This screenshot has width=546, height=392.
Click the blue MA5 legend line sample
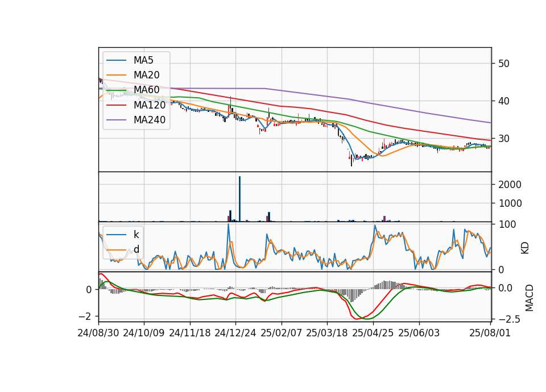pos(116,61)
